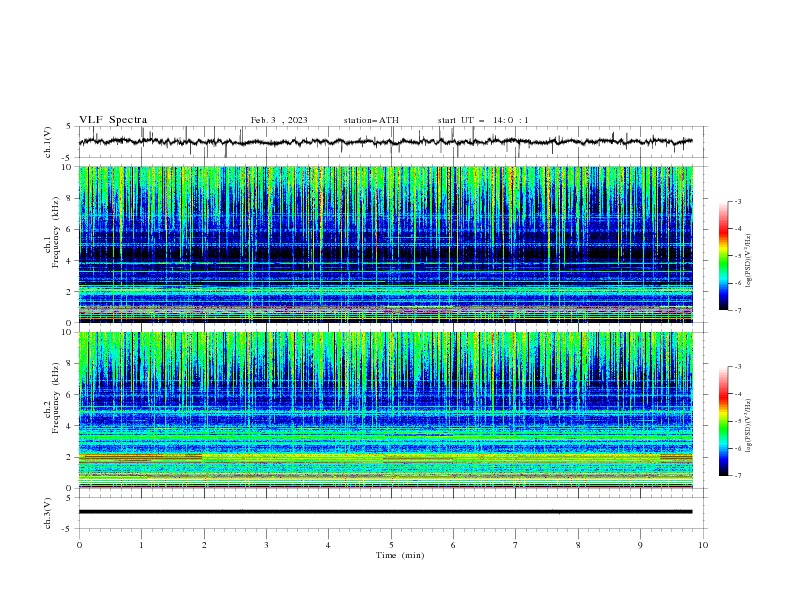The width and height of the screenshot is (792, 612).
Task: Click the "10" kHz tick of ch.2 frequency axis
Action: [67, 333]
